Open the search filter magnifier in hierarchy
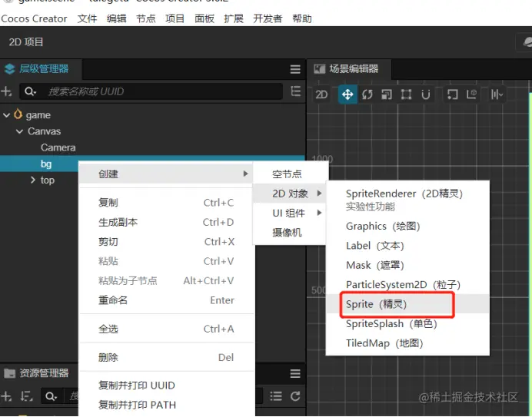The image size is (532, 417). (30, 91)
